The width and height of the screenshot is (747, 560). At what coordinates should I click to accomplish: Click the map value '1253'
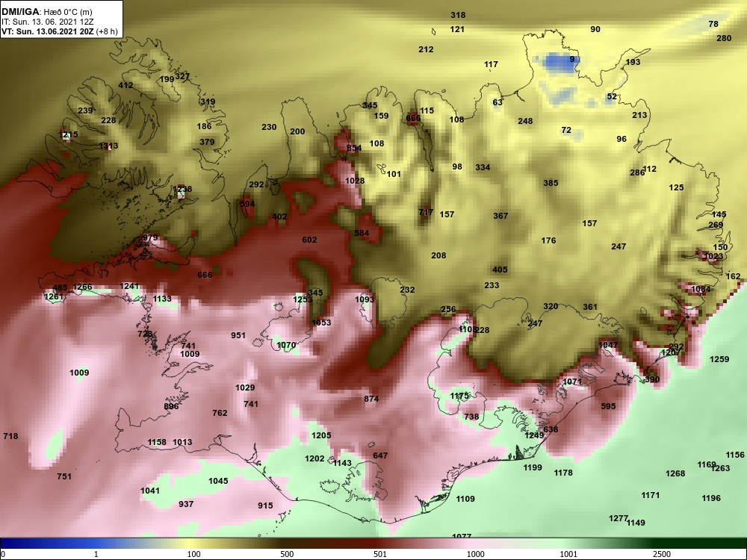303,299
